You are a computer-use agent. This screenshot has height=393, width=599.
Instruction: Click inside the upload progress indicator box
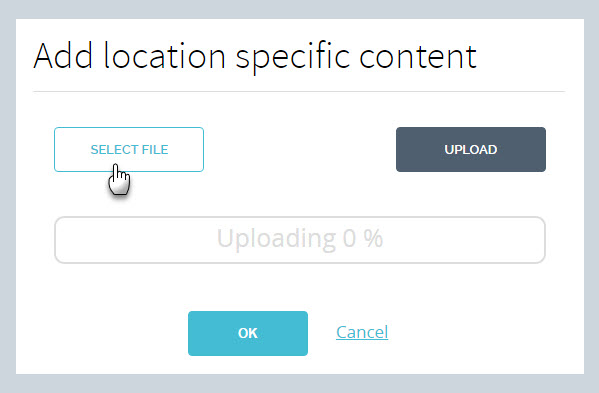click(x=300, y=240)
